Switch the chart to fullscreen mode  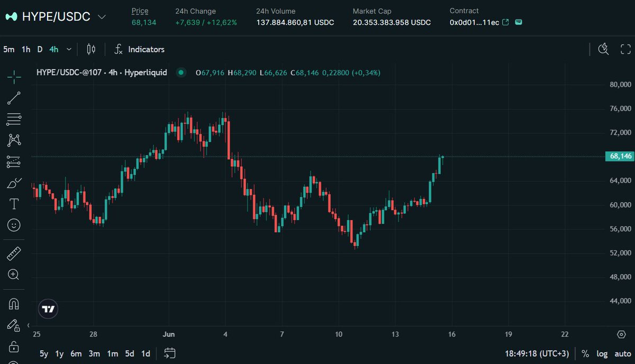625,49
